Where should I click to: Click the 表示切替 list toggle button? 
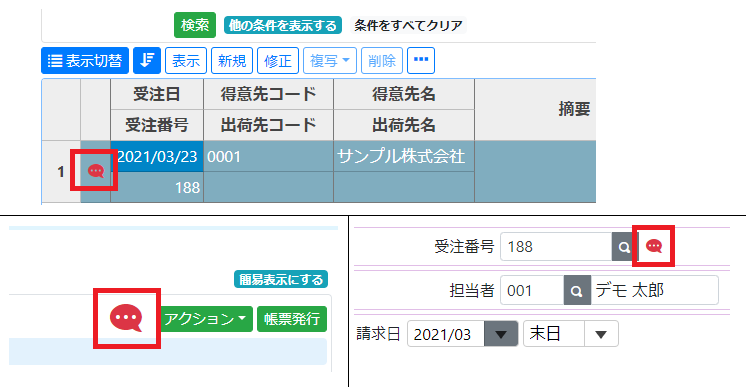coord(85,60)
